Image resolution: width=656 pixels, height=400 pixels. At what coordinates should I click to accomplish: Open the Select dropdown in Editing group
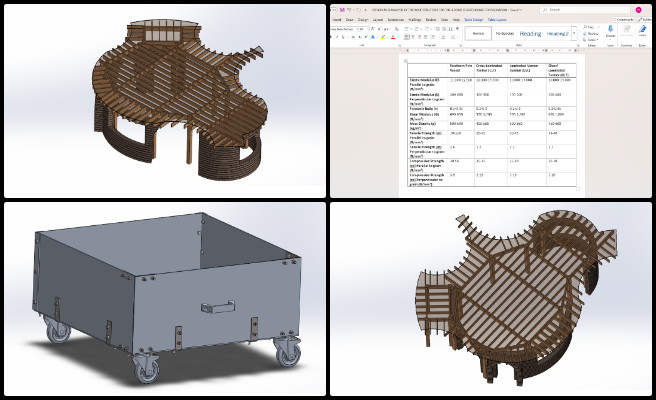591,40
